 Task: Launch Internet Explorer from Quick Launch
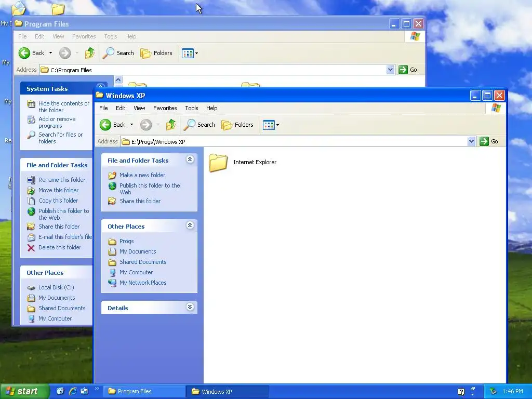[73, 391]
